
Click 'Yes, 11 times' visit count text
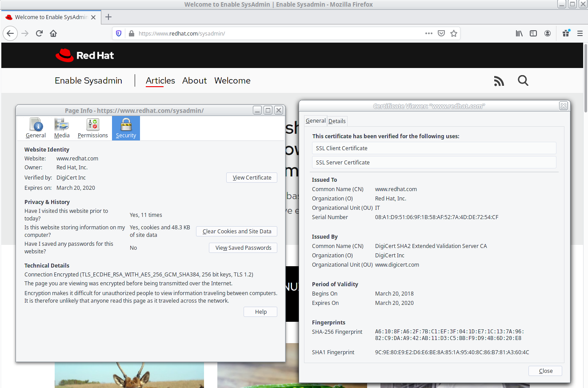pos(146,215)
